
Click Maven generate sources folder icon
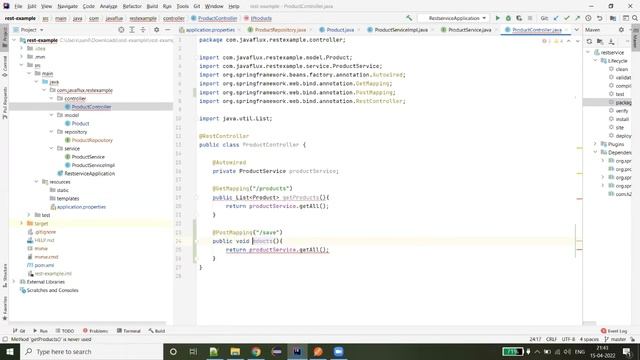600,41
